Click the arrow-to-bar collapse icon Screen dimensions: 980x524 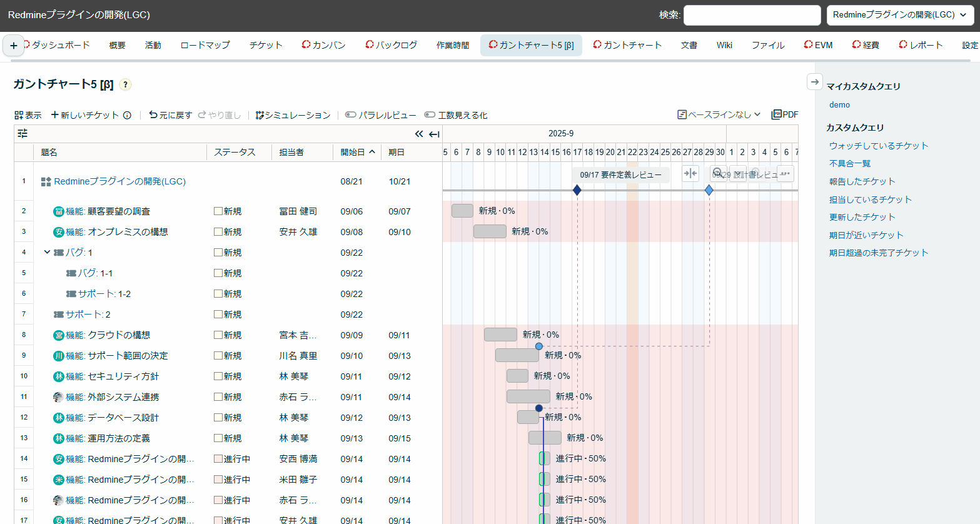point(434,134)
